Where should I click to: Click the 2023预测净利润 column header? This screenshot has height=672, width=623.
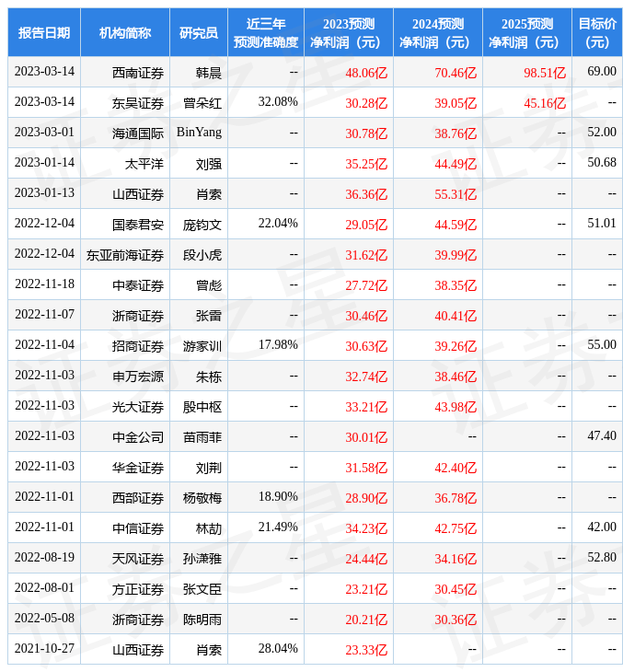(x=348, y=33)
